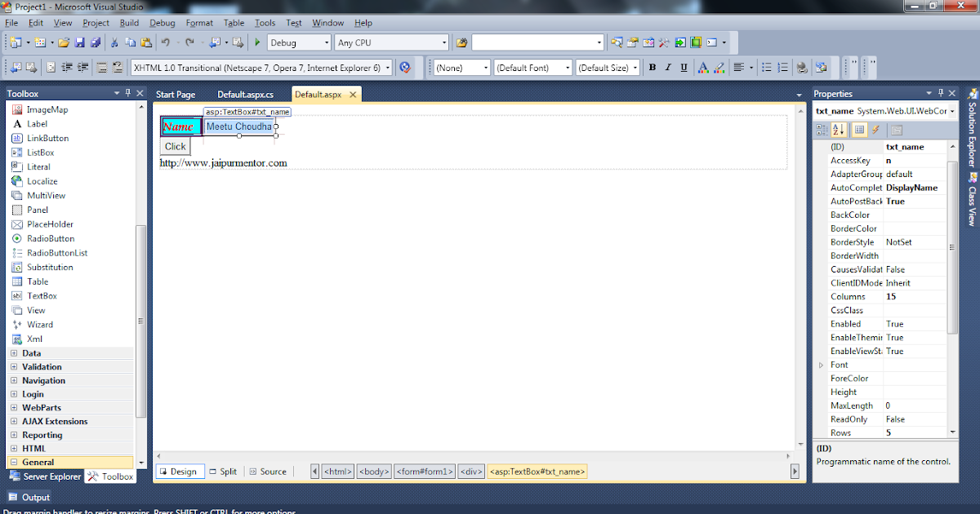
Task: Select the Properties panel Events lightning icon
Action: coord(875,129)
